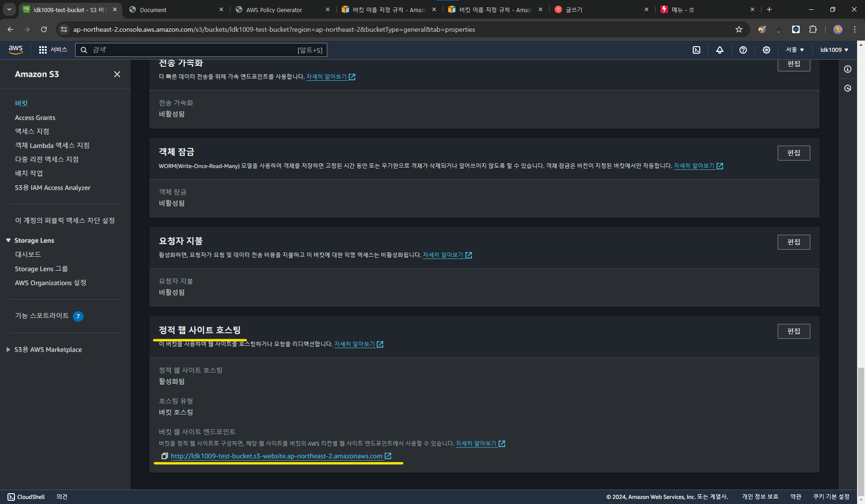The width and height of the screenshot is (865, 504).
Task: Open 배치 작업 in sidebar
Action: (29, 174)
